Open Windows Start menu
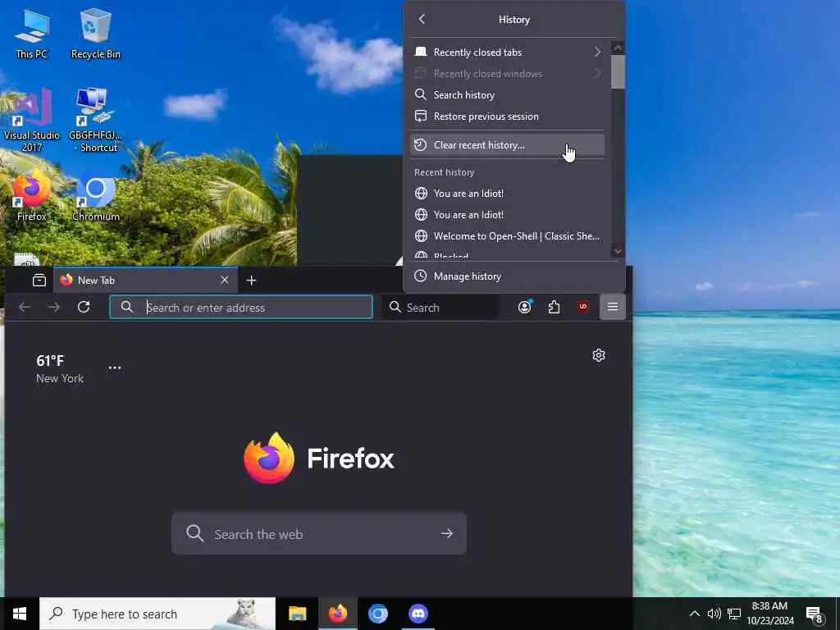 (x=20, y=614)
